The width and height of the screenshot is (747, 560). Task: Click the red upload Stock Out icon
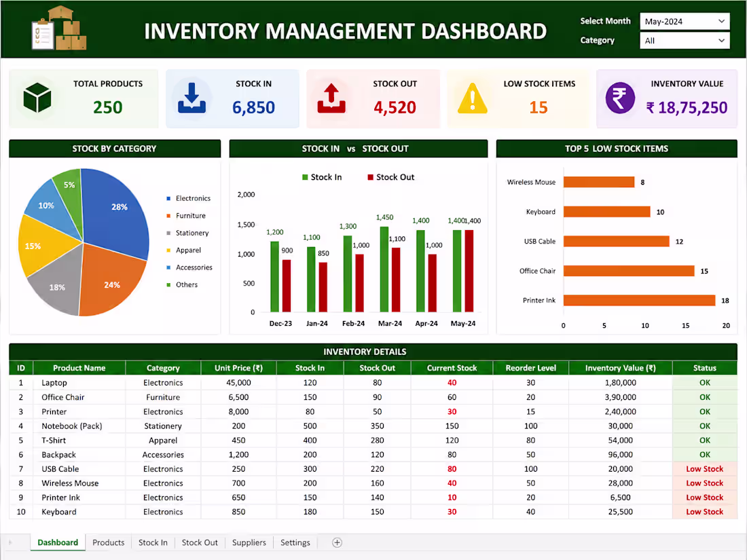331,98
